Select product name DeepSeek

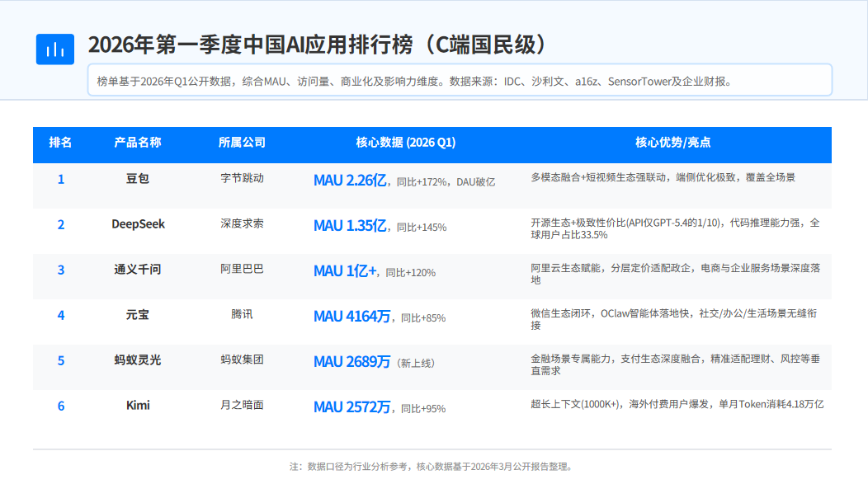(138, 224)
